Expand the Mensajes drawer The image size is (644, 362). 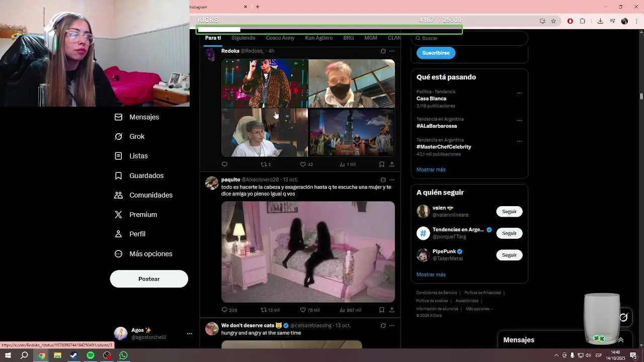pos(621,340)
